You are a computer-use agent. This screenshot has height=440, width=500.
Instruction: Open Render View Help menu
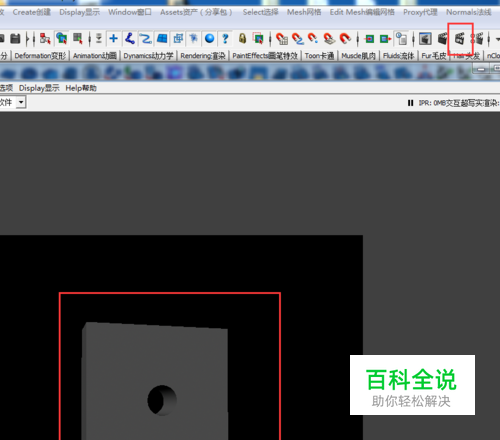[81, 88]
